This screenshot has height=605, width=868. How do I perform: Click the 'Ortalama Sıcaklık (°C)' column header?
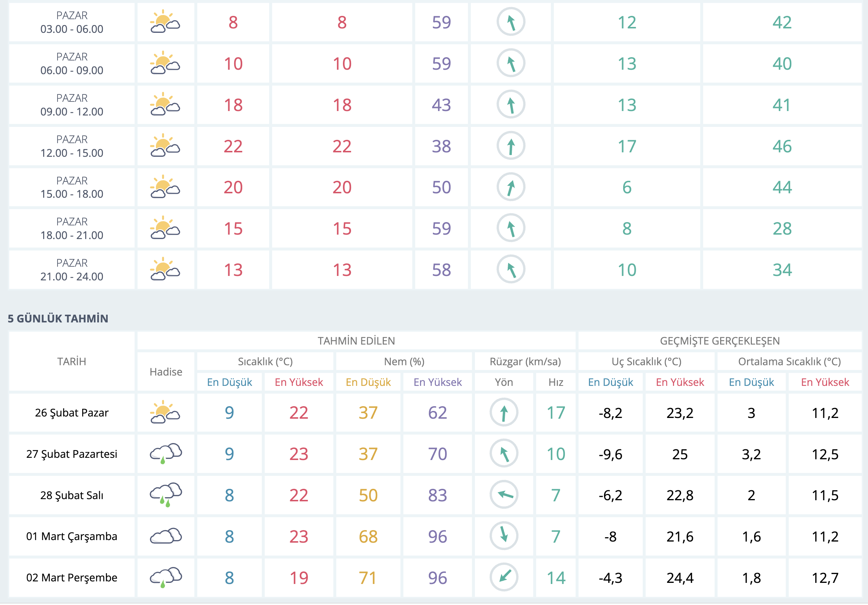point(789,362)
